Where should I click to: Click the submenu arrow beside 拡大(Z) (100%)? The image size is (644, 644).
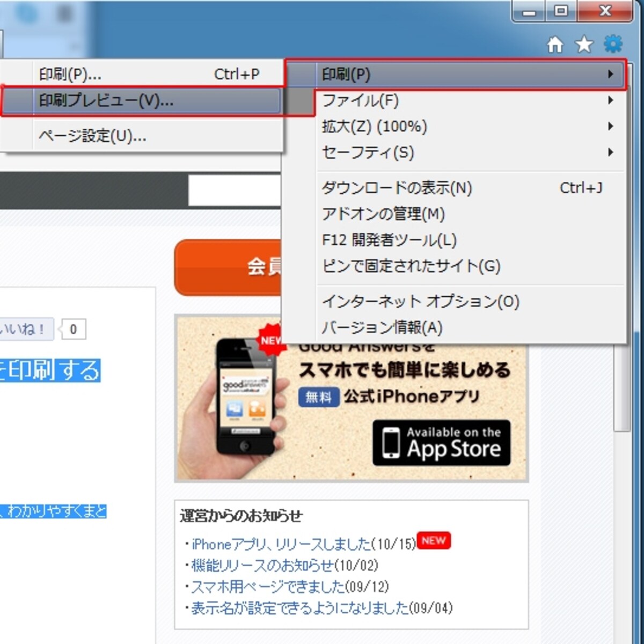click(611, 127)
